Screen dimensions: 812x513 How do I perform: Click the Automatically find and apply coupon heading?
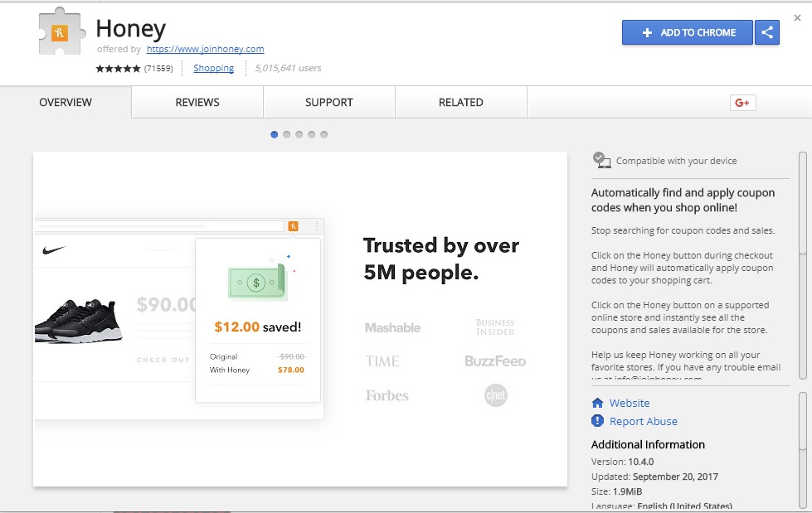coord(683,201)
